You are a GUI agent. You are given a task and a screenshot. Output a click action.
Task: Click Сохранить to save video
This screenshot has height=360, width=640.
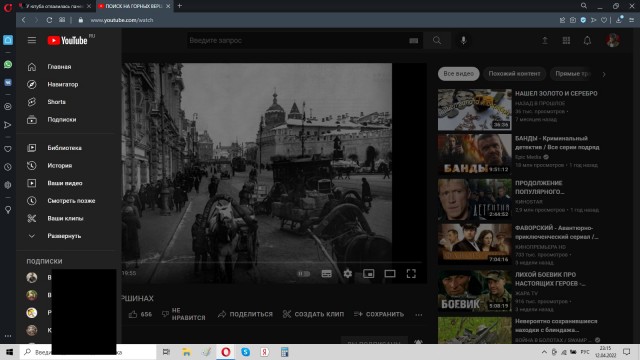click(379, 314)
